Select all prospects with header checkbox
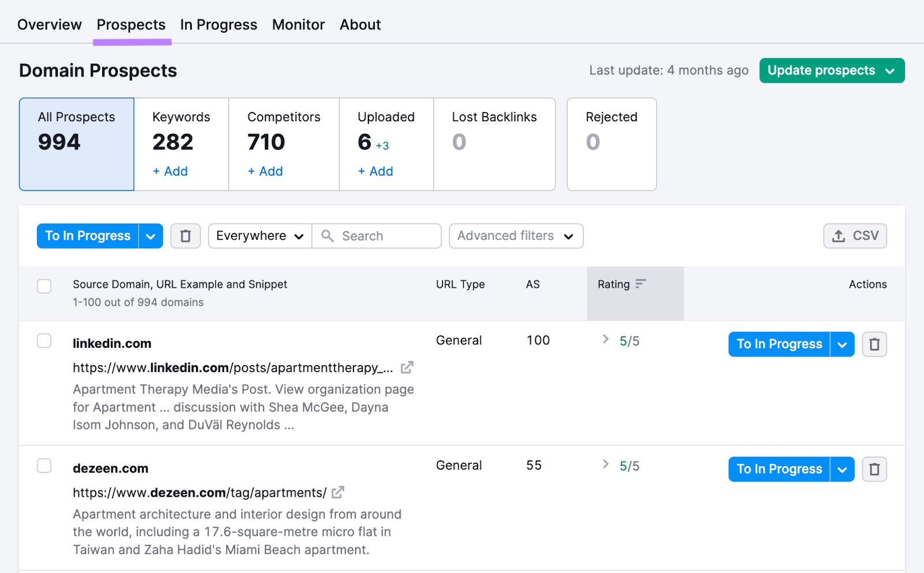Image resolution: width=924 pixels, height=573 pixels. click(x=44, y=286)
